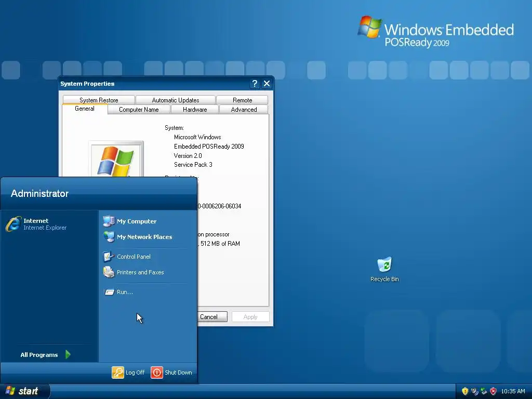Screen dimensions: 532x399
Task: Open the Printers and Faxes icon
Action: point(109,272)
